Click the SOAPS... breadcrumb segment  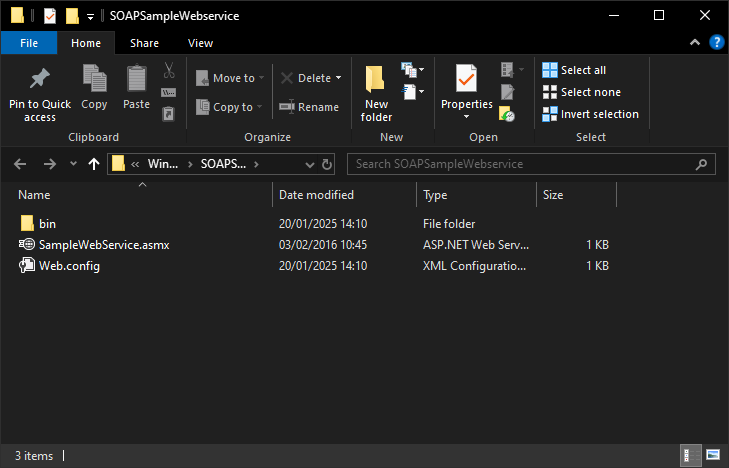pyautogui.click(x=223, y=164)
